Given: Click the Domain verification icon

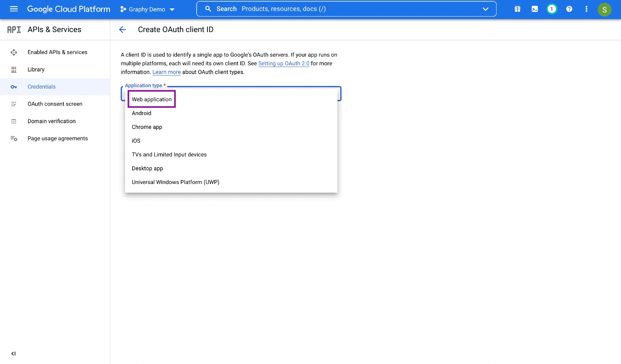Looking at the screenshot, I should point(13,121).
